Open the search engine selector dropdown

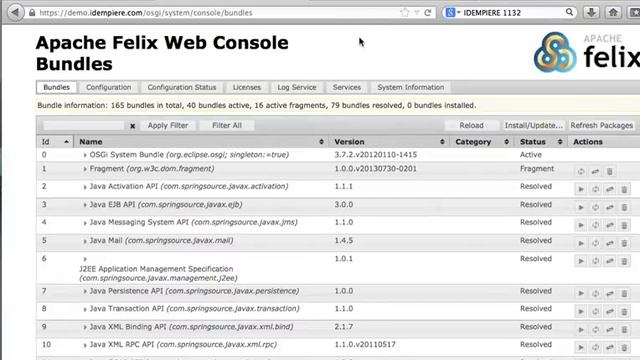click(x=452, y=13)
